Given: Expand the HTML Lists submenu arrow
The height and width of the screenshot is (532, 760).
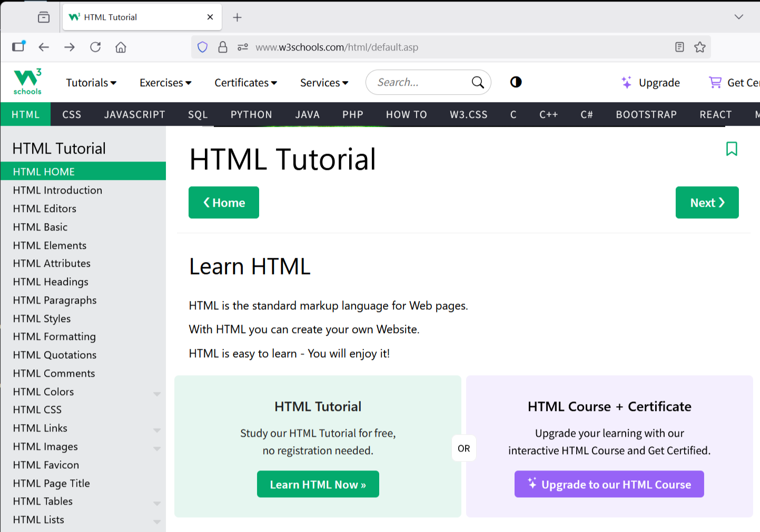Looking at the screenshot, I should (157, 521).
